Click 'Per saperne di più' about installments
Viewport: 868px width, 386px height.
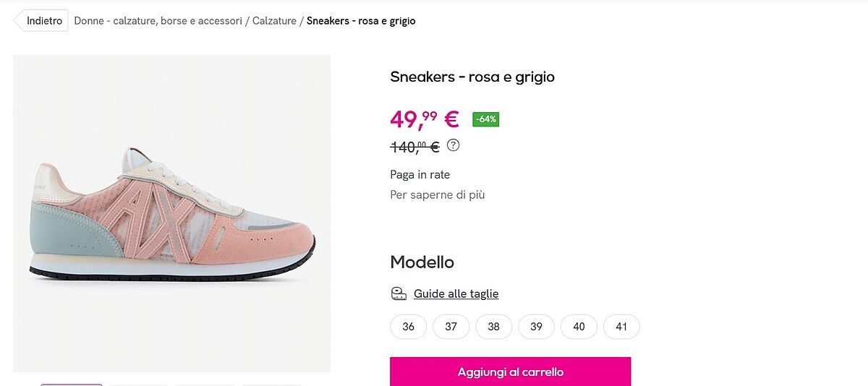coord(437,194)
